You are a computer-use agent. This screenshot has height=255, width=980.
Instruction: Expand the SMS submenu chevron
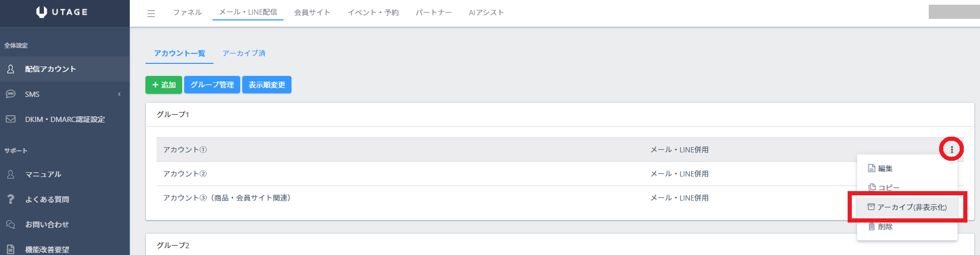pyautogui.click(x=119, y=94)
